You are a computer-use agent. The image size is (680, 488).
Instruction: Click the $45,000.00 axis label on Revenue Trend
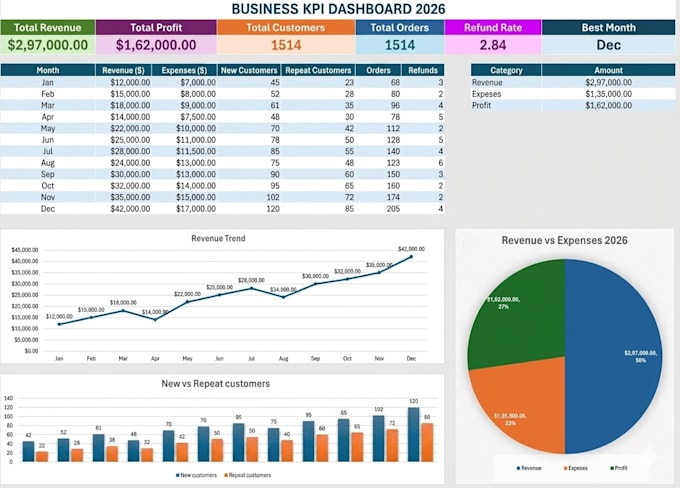click(25, 250)
